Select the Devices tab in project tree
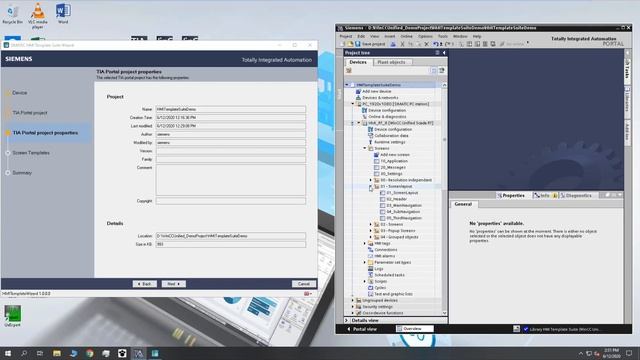The height and width of the screenshot is (360, 640). pyautogui.click(x=358, y=62)
